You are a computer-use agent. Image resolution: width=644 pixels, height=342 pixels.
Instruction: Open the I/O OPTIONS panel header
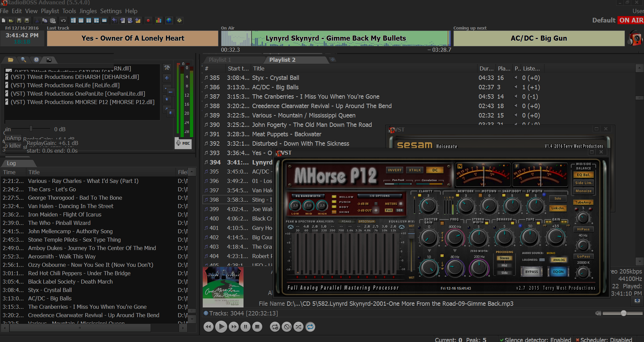380,196
